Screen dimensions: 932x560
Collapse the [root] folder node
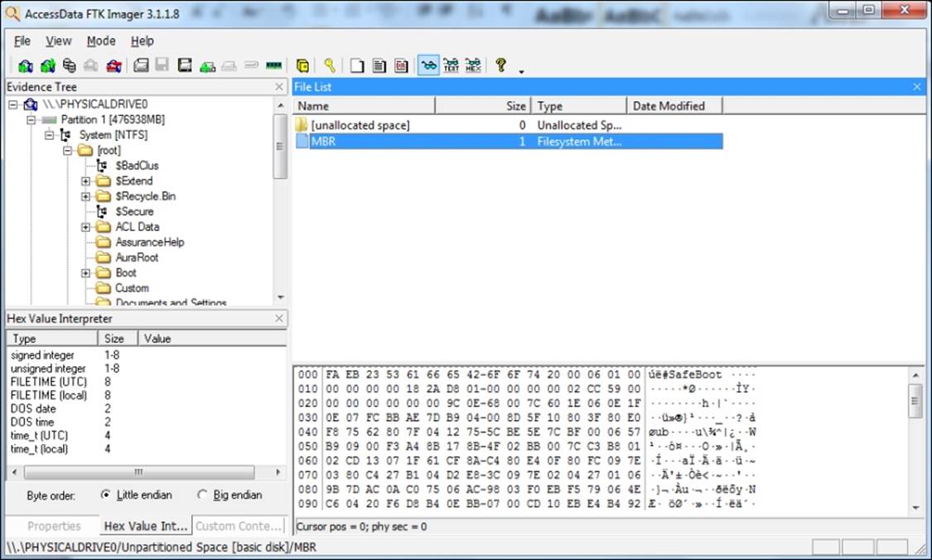click(68, 151)
